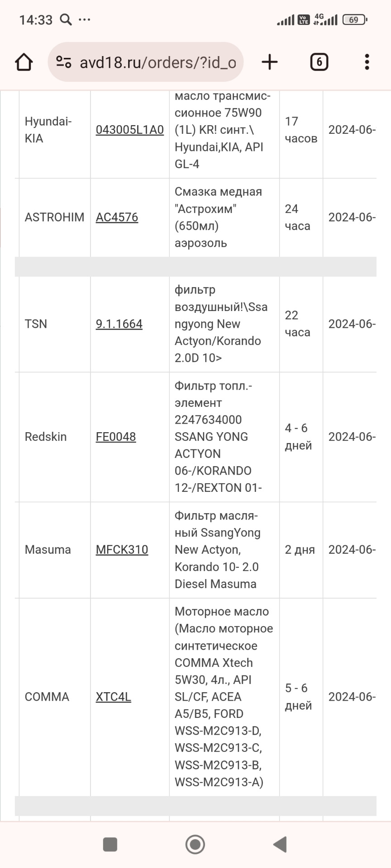Tap the 4G network indicator
Screen dimensions: 391x868
(x=319, y=18)
